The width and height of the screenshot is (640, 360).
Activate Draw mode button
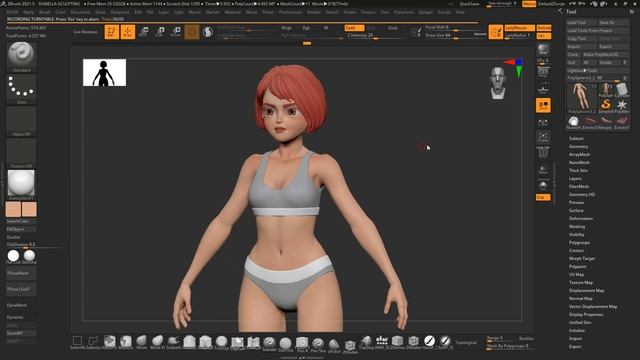click(x=128, y=32)
